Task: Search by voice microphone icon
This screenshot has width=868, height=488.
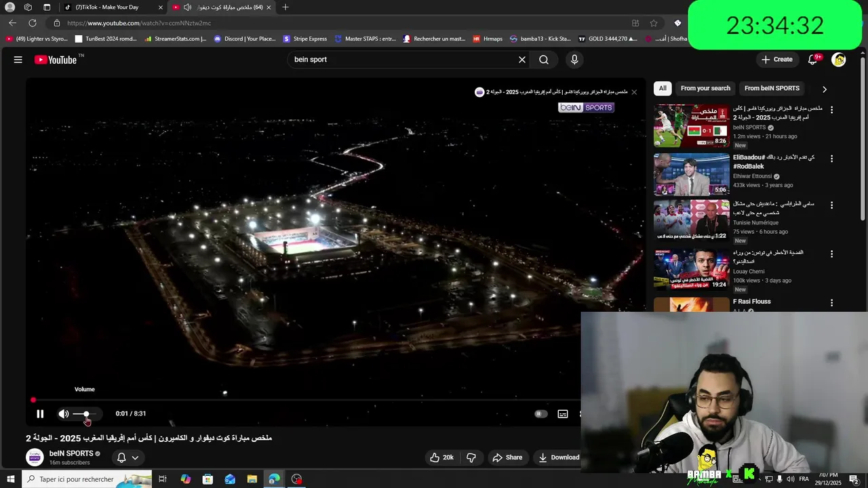Action: (x=574, y=60)
